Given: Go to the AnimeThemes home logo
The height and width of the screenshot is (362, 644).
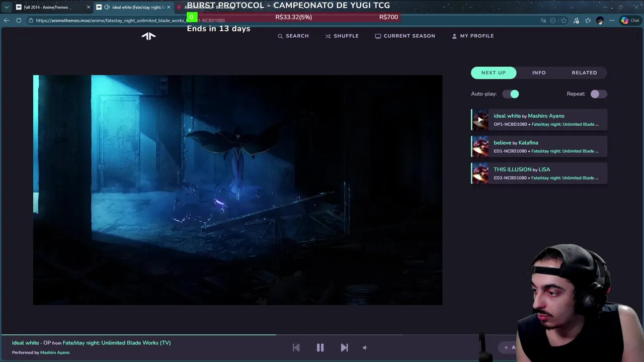Looking at the screenshot, I should (148, 36).
